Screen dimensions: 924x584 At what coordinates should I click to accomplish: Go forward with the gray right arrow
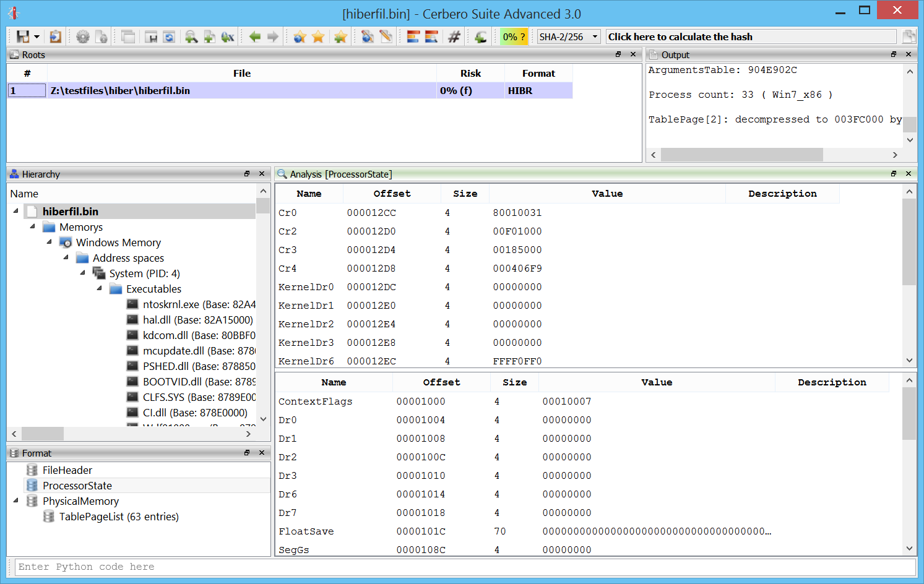[273, 37]
